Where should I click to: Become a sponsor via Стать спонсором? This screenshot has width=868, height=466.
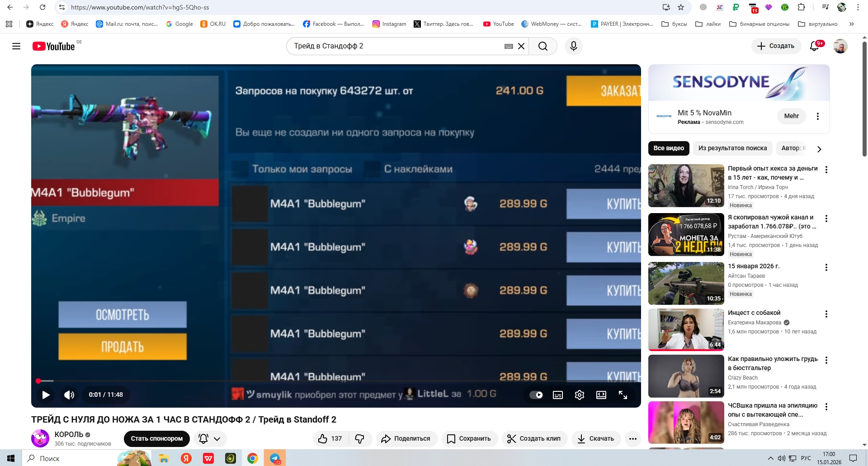click(157, 438)
